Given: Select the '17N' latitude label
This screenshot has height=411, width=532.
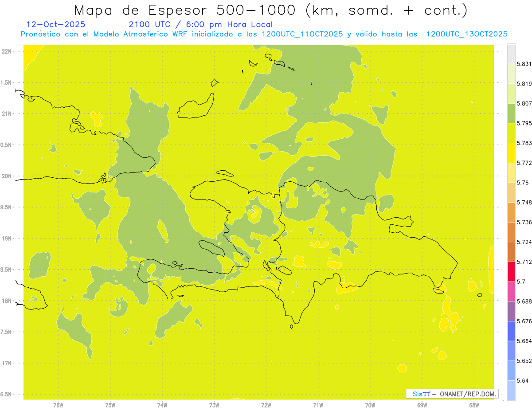Looking at the screenshot, I should (x=7, y=363).
